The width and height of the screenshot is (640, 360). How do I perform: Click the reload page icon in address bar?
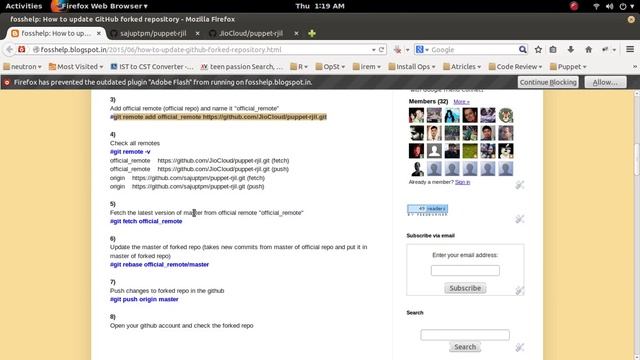tap(382, 49)
